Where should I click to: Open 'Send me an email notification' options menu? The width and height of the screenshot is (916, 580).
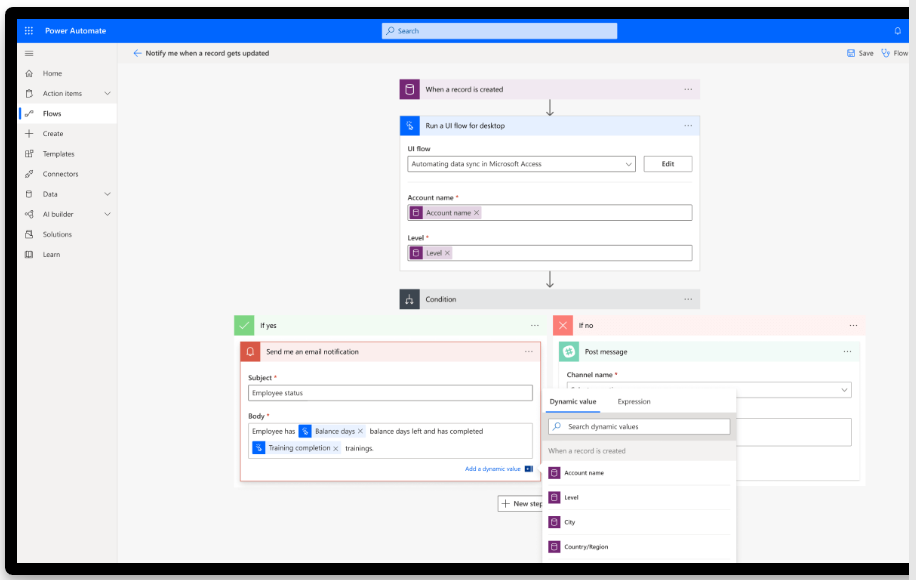pos(529,352)
